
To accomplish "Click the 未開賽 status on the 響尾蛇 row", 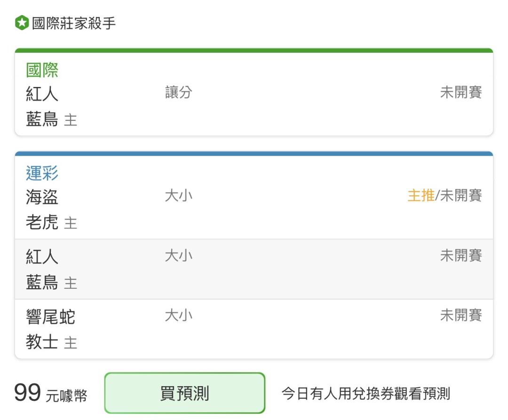I will (460, 315).
